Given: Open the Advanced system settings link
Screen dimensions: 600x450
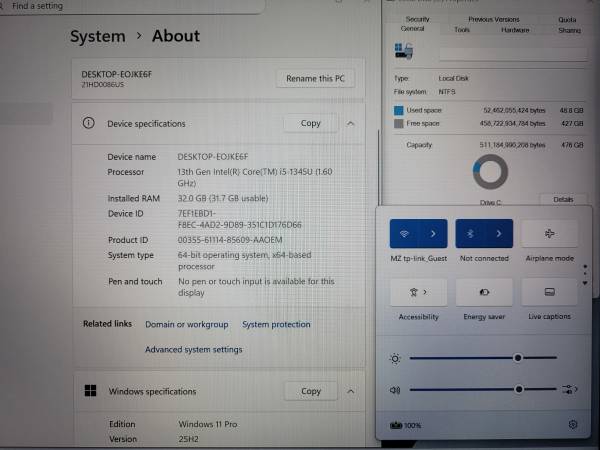Looking at the screenshot, I should [193, 350].
